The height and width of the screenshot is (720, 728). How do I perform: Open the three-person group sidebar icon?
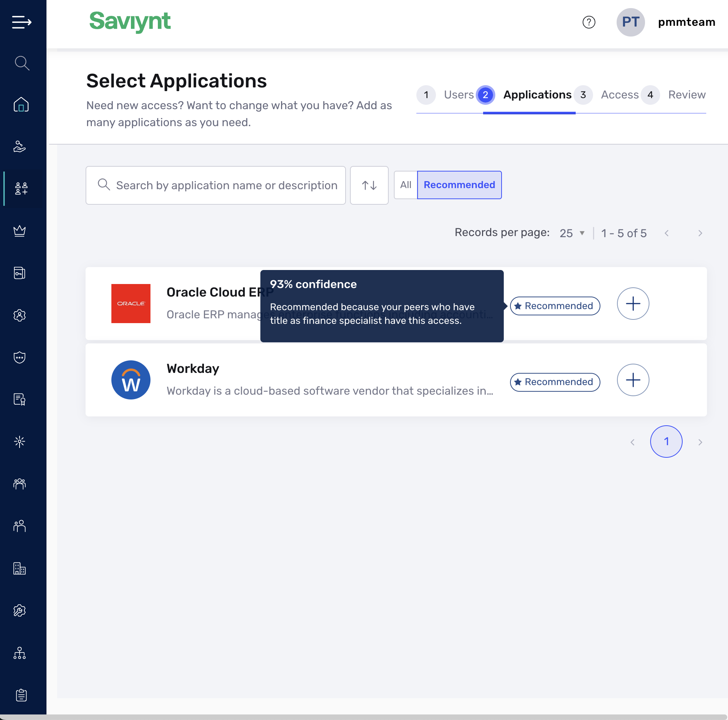coord(20,484)
